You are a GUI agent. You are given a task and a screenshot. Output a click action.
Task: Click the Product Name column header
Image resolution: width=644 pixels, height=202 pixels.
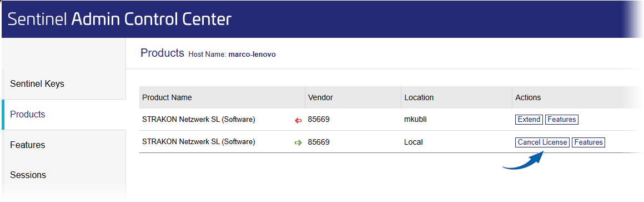coord(167,97)
